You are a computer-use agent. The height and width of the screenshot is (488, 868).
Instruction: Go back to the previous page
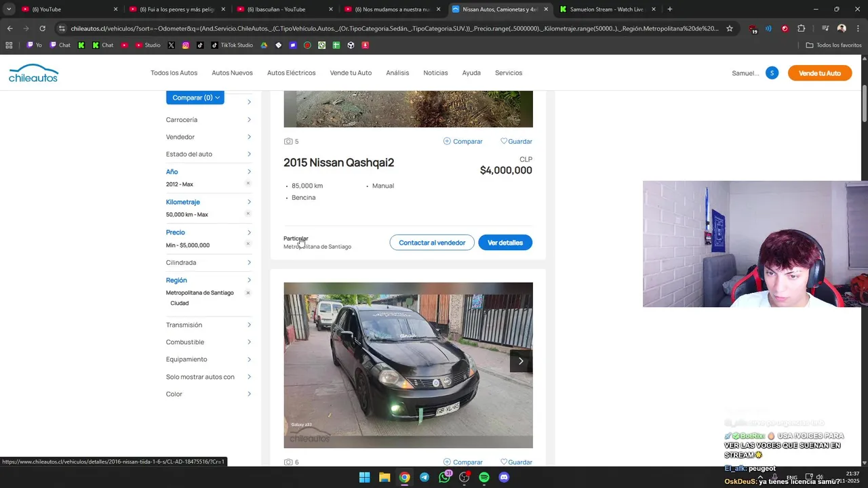point(9,28)
